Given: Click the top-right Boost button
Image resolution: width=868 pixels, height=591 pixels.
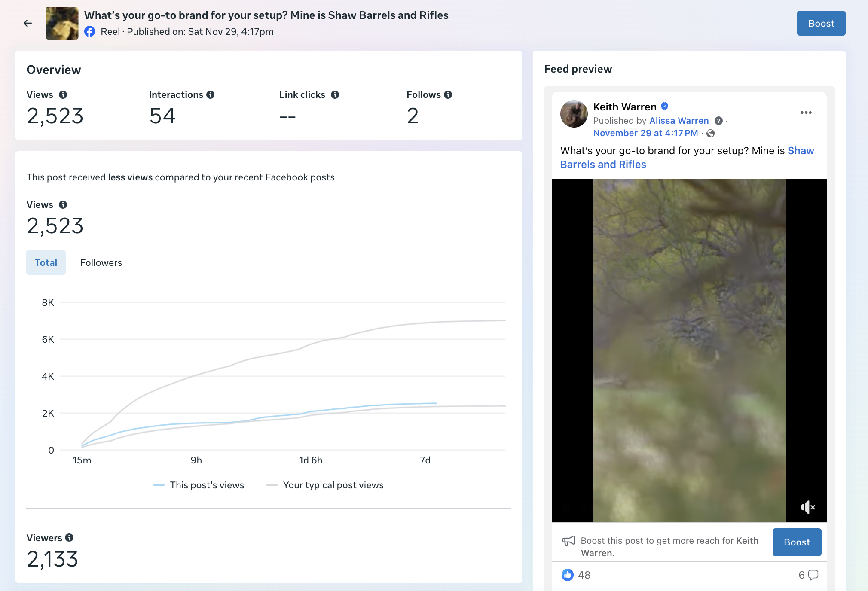Looking at the screenshot, I should (821, 23).
